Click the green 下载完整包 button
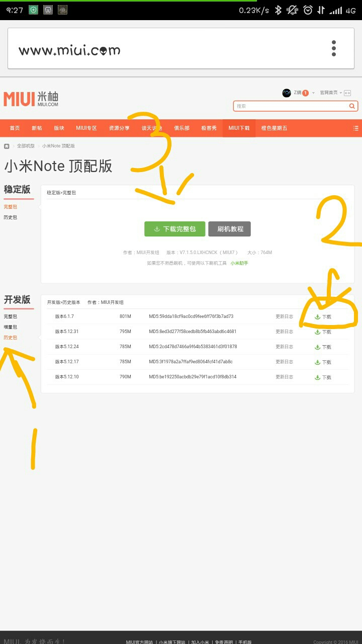Viewport: 362px width, 644px height. [x=174, y=229]
